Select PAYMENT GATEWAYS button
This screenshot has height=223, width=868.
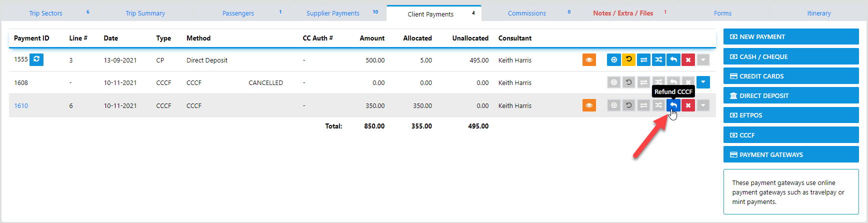[x=790, y=154]
